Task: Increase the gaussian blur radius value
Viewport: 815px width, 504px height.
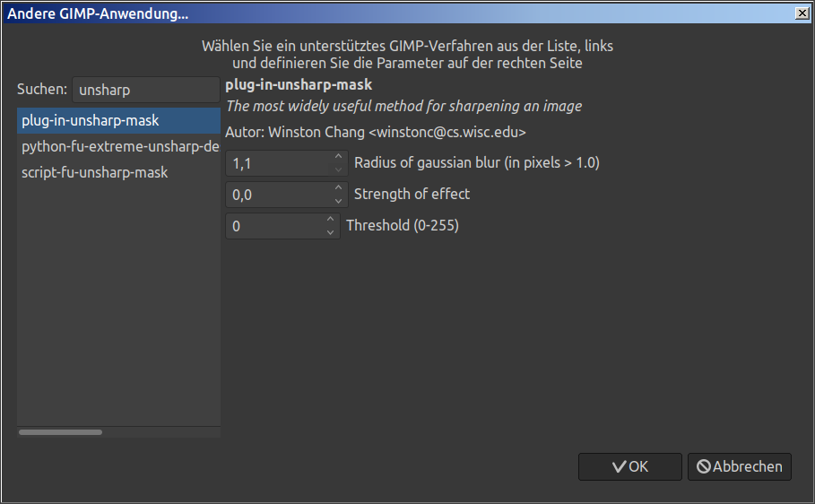Action: pyautogui.click(x=338, y=157)
